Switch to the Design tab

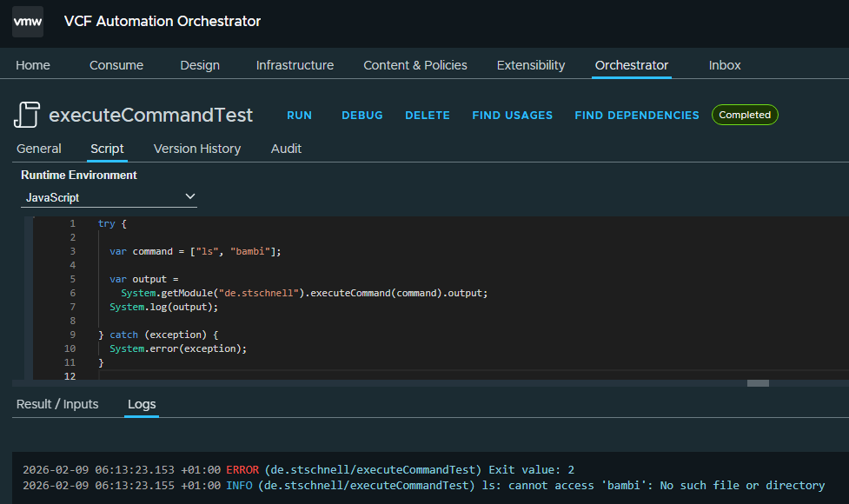click(x=200, y=65)
